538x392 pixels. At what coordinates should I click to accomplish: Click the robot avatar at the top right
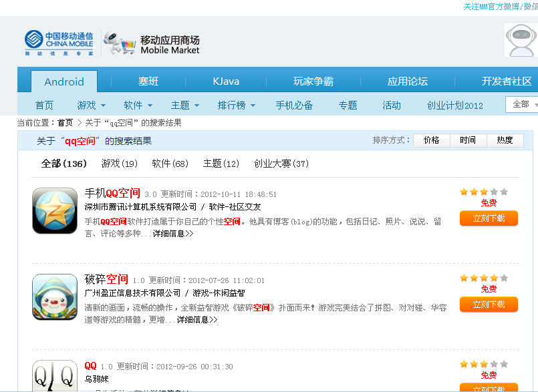[x=521, y=40]
